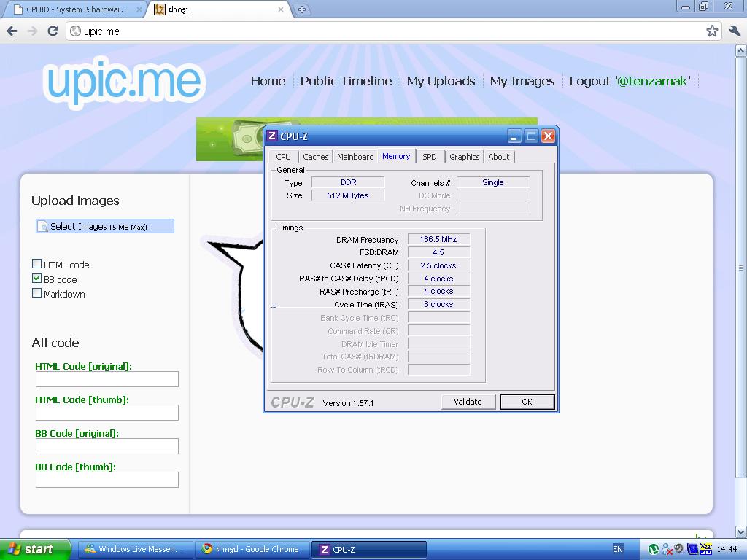Enable the Markdown checkbox

[x=36, y=293]
